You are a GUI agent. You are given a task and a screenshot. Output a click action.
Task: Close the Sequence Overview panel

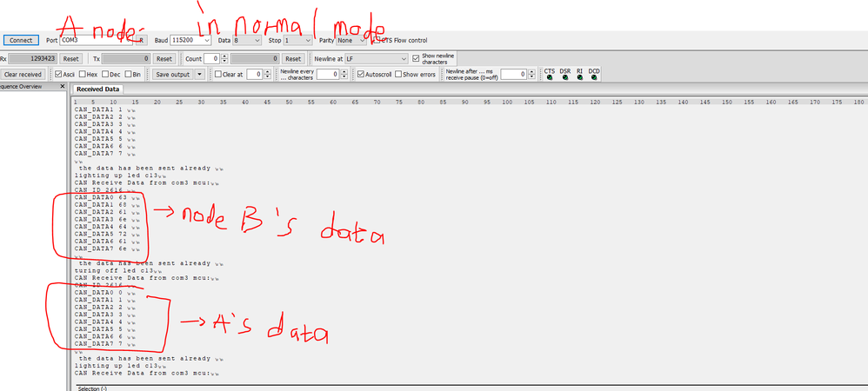click(62, 87)
